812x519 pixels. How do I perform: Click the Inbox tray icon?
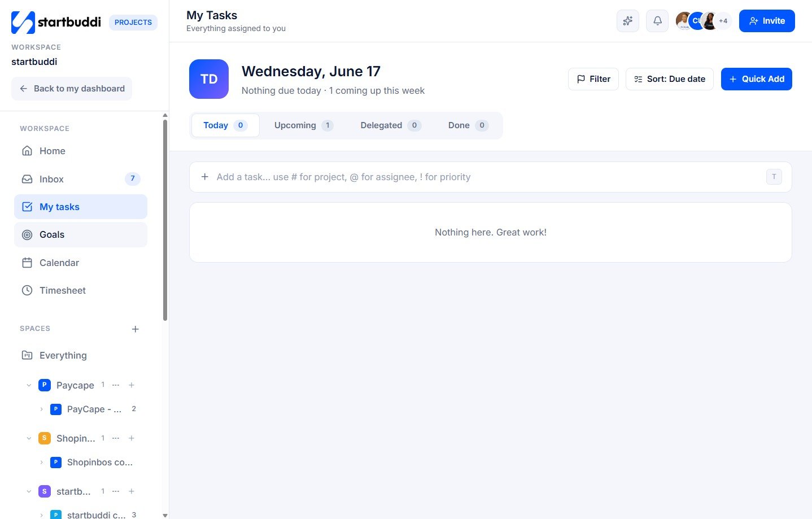(x=27, y=179)
